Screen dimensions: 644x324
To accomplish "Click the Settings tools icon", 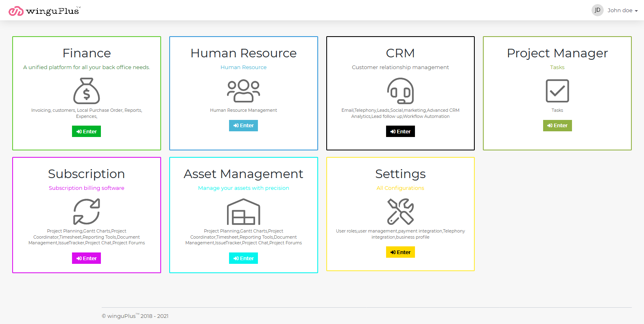I will [400, 211].
